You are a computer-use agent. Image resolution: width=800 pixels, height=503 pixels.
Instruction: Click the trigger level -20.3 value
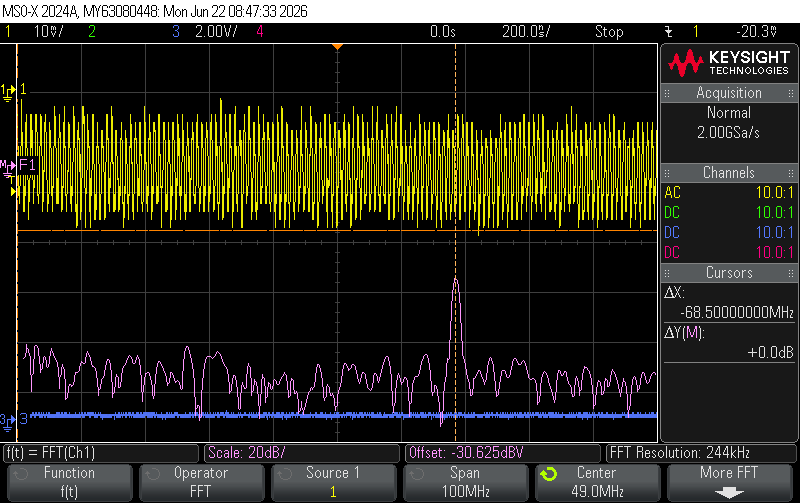coord(757,32)
